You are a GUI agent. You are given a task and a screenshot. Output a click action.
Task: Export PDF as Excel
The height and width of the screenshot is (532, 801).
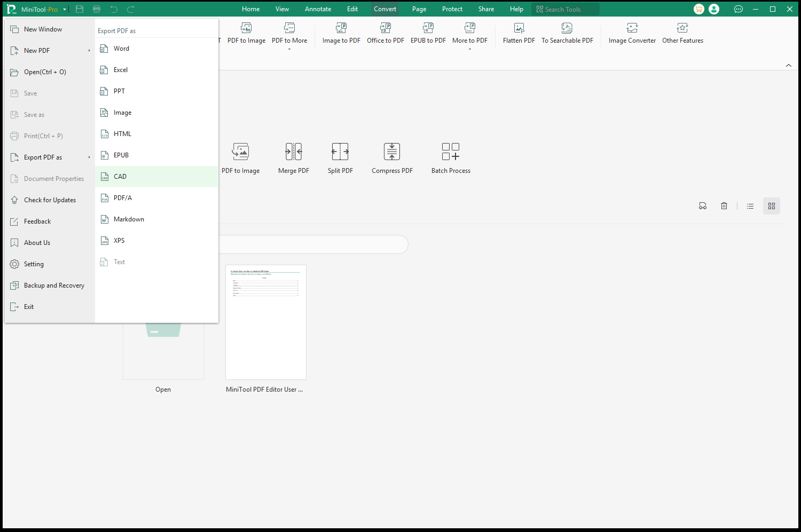(156, 70)
